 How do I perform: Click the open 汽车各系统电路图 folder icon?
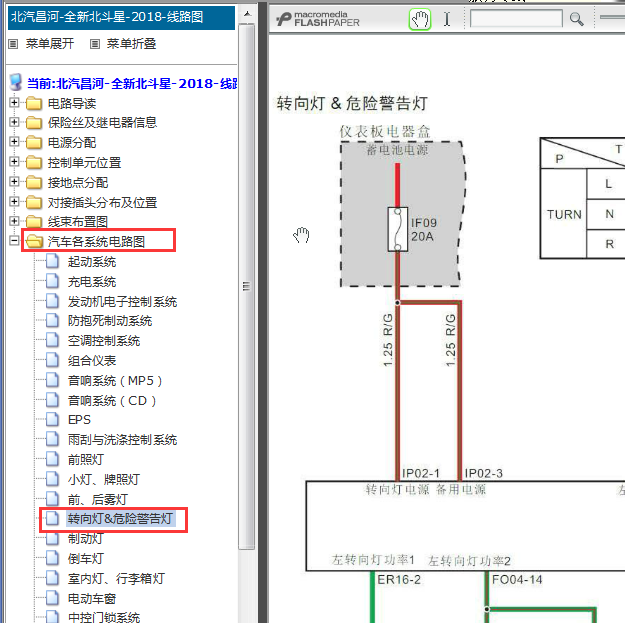(35, 241)
